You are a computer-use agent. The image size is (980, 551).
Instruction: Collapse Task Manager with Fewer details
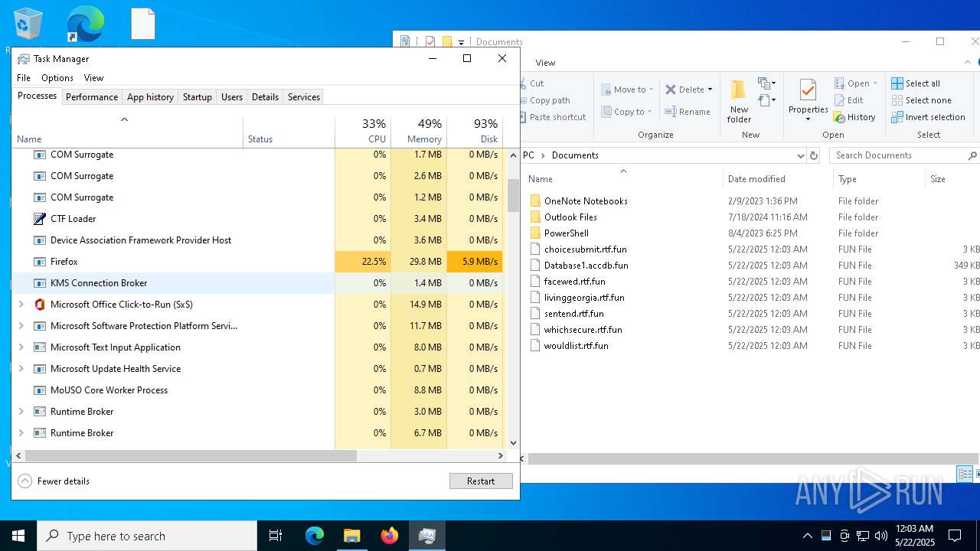point(54,481)
